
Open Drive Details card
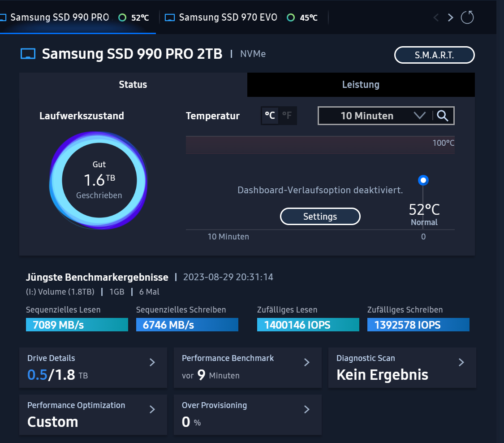[93, 367]
